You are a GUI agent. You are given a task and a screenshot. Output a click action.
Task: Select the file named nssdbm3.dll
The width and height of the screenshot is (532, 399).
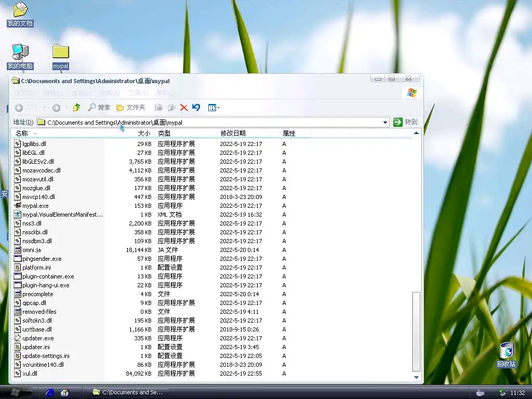pos(37,241)
